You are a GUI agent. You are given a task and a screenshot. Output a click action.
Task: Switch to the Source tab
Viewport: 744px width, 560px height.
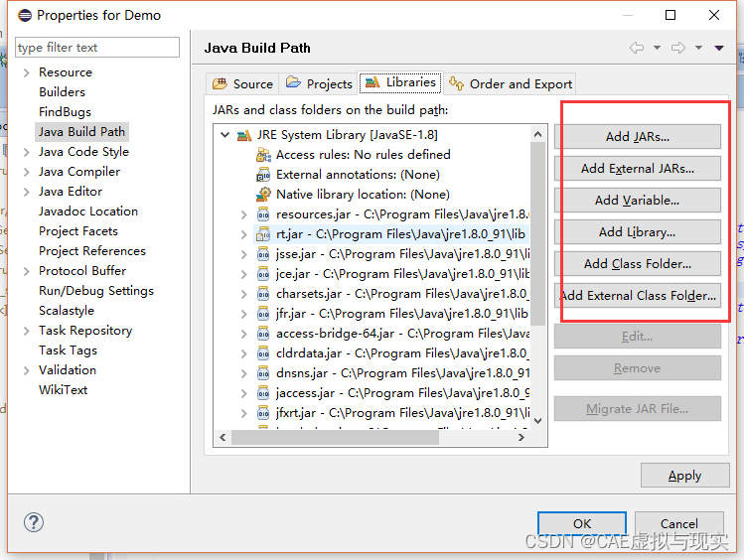242,84
